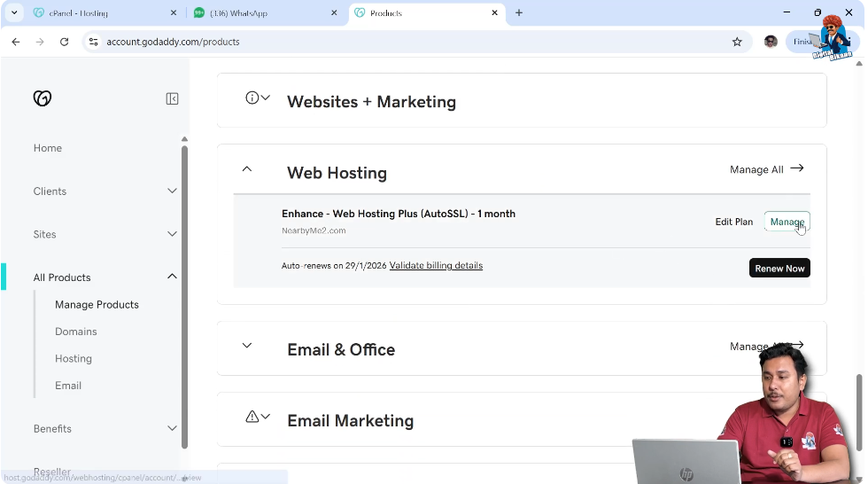868x484 pixels.
Task: Click the Reseller sidebar item
Action: (52, 472)
